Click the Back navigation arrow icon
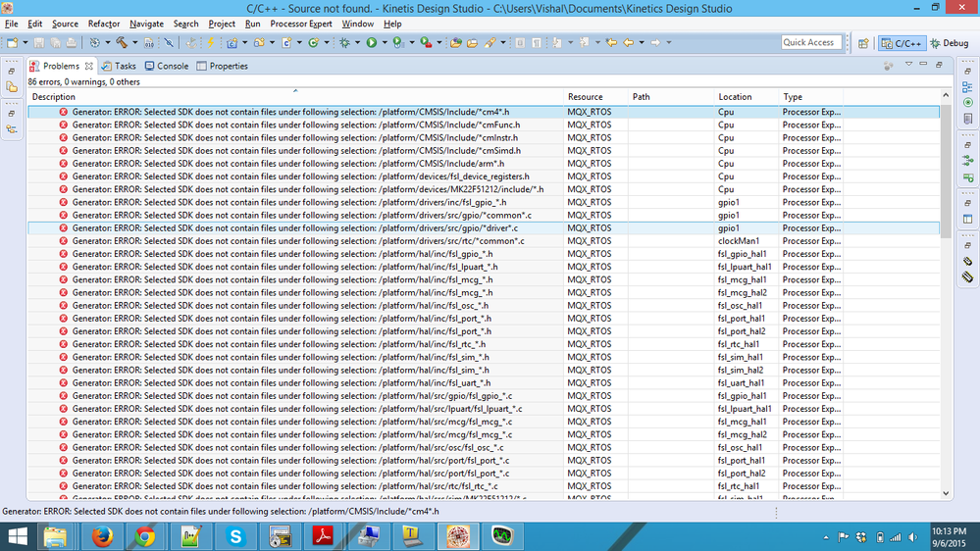 click(x=628, y=42)
